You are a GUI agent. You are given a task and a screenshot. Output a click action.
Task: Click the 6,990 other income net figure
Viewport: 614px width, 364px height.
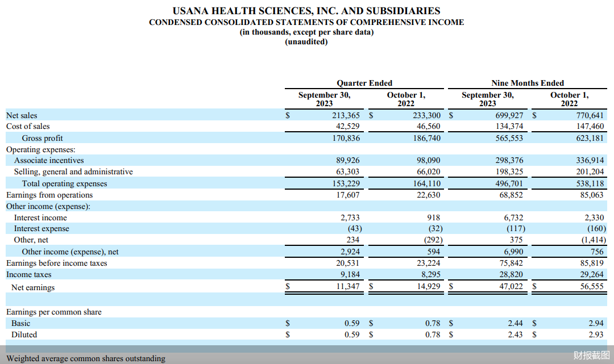[x=513, y=252]
